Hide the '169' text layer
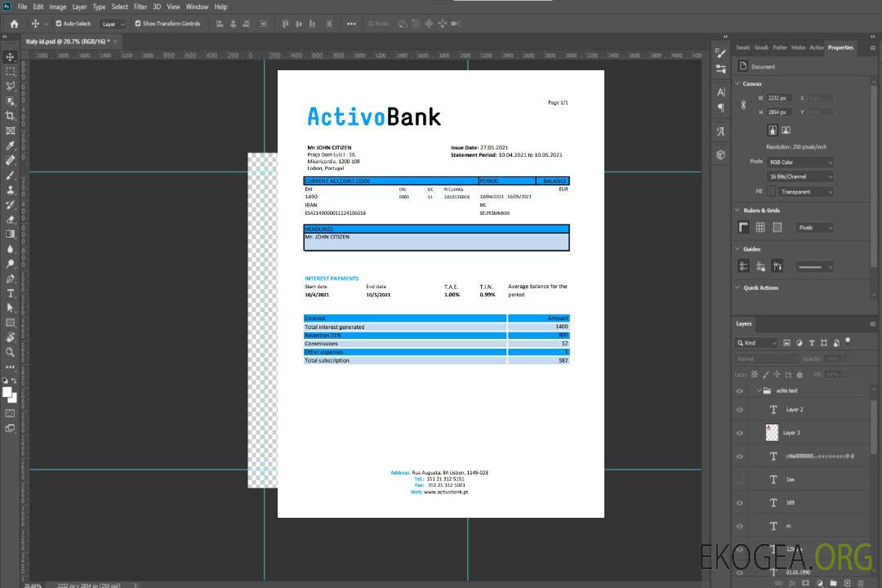Viewport: 882px width, 588px height. 740,503
